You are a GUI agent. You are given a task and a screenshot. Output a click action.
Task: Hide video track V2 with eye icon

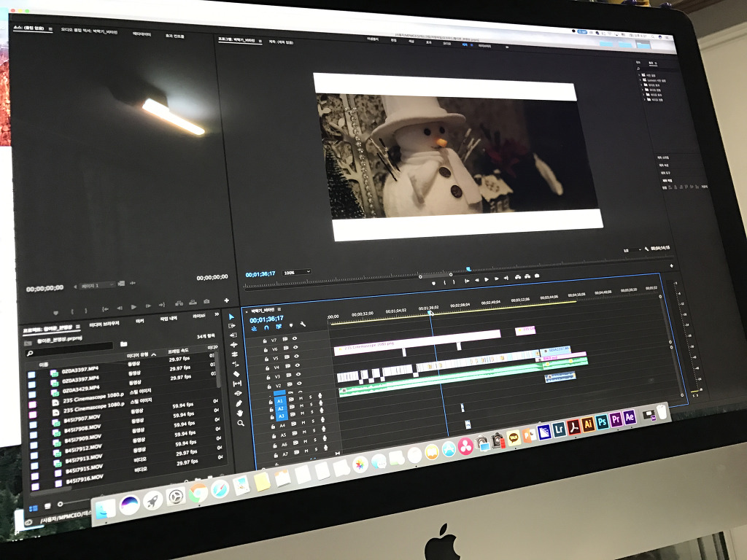point(300,384)
